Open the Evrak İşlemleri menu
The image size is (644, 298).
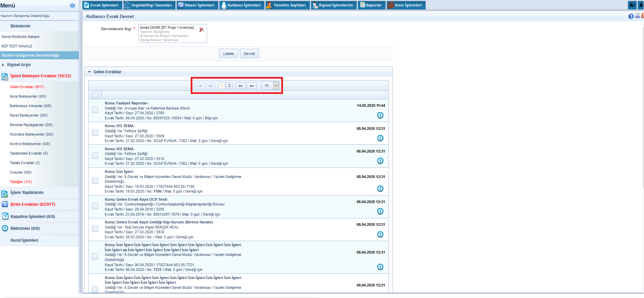click(x=101, y=5)
